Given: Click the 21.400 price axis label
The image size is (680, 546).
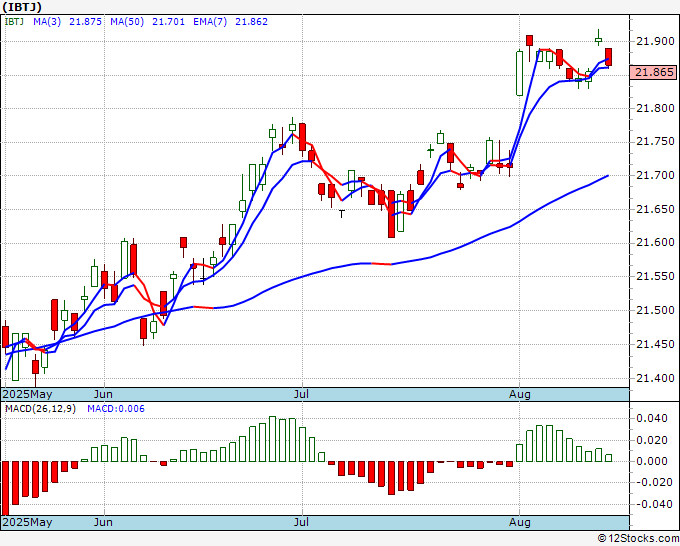Looking at the screenshot, I should tap(655, 378).
